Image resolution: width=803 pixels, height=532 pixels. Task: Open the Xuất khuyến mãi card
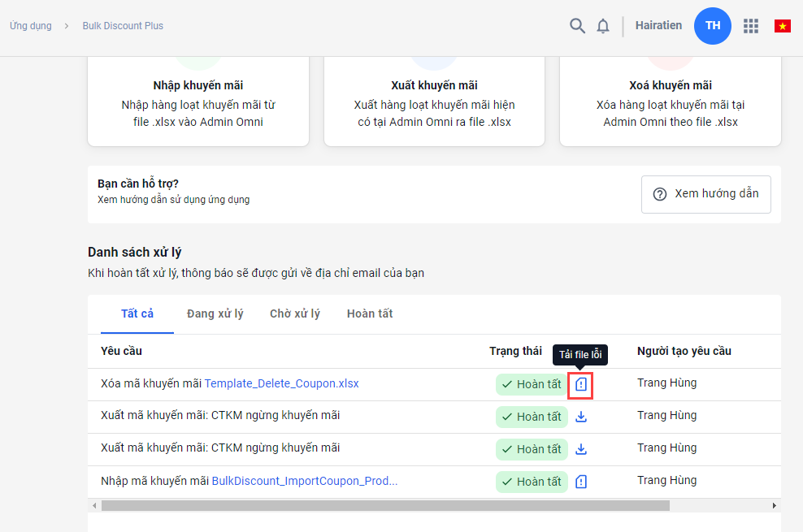434,104
